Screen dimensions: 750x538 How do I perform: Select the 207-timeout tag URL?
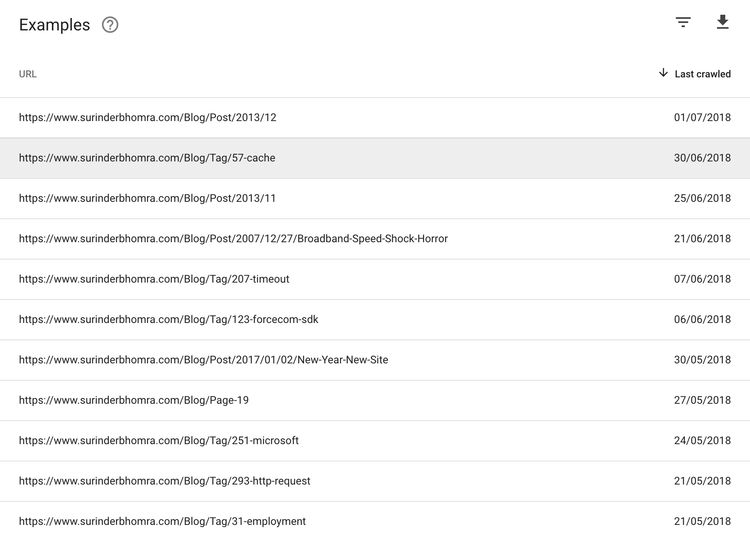click(x=154, y=279)
